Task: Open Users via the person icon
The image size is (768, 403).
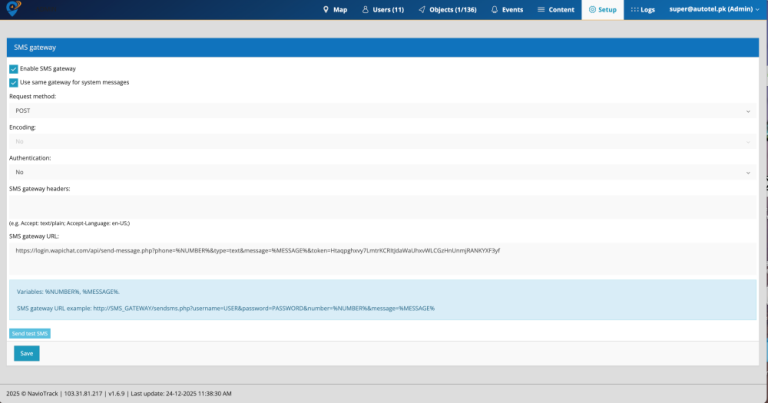Action: 364,9
